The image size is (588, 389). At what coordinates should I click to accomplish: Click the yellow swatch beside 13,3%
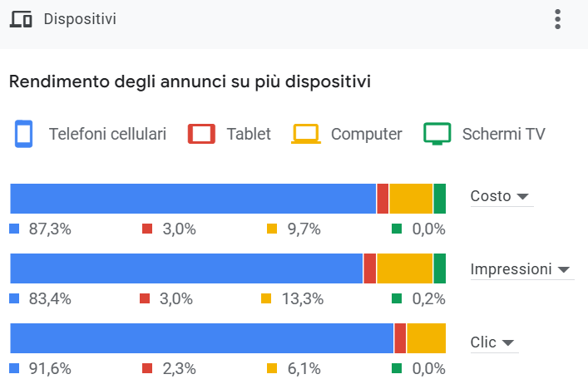tap(266, 298)
